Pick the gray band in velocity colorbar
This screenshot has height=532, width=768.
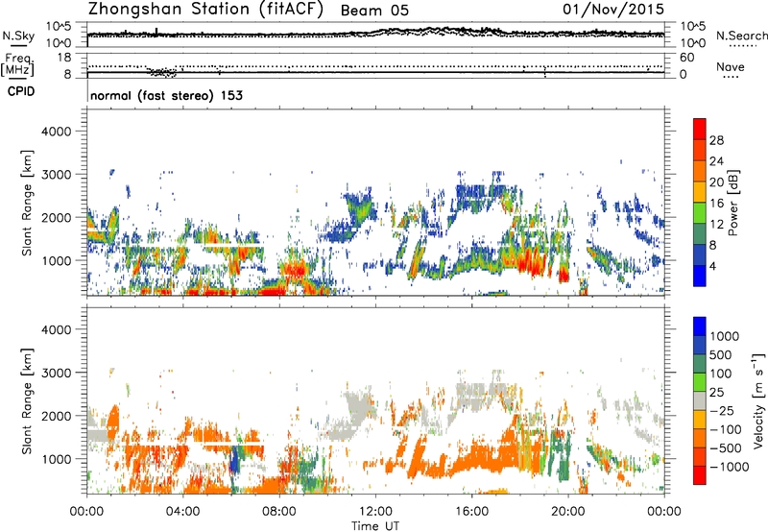pos(700,401)
